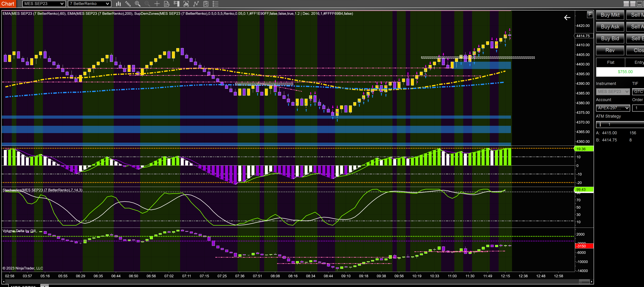
Task: Click the Rev reverse position button
Action: coord(610,50)
